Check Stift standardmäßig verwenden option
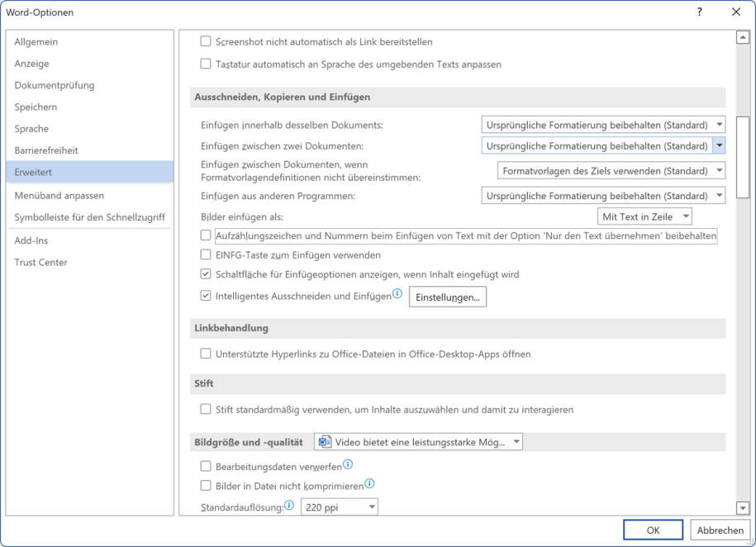 207,409
